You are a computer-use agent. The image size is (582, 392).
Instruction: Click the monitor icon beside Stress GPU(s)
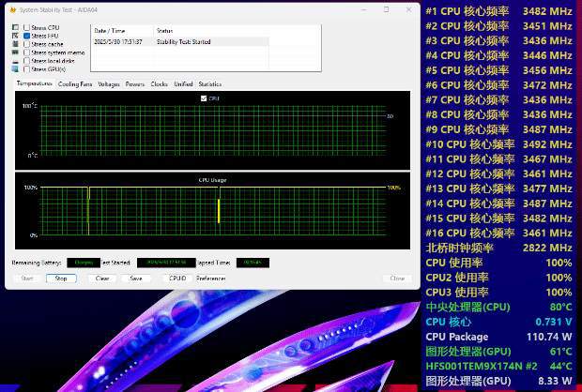click(16, 69)
